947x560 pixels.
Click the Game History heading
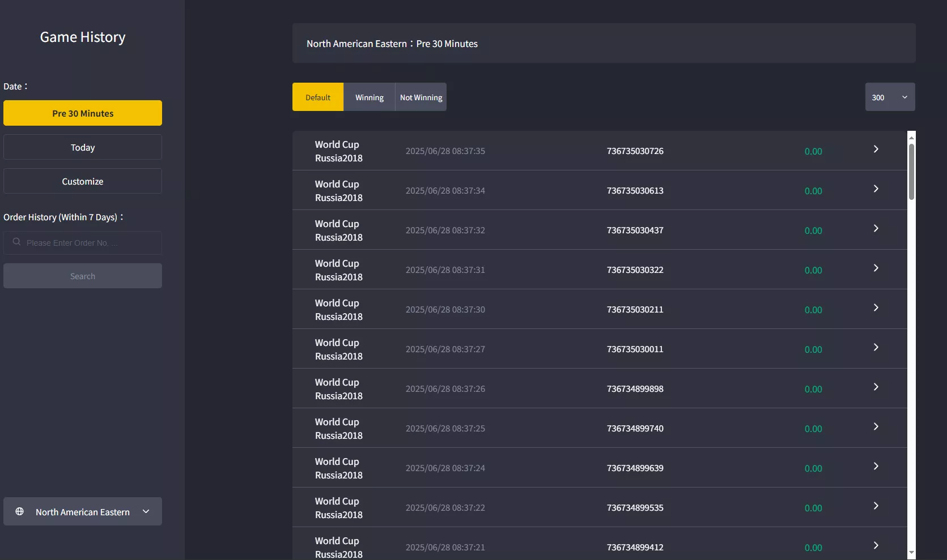click(x=83, y=37)
